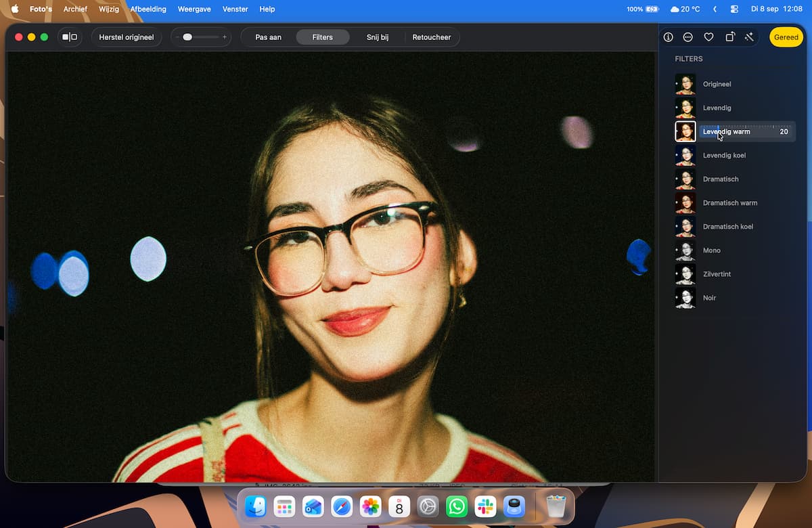Set the Levendig warm intensity slider
This screenshot has height=528, width=812.
click(746, 131)
